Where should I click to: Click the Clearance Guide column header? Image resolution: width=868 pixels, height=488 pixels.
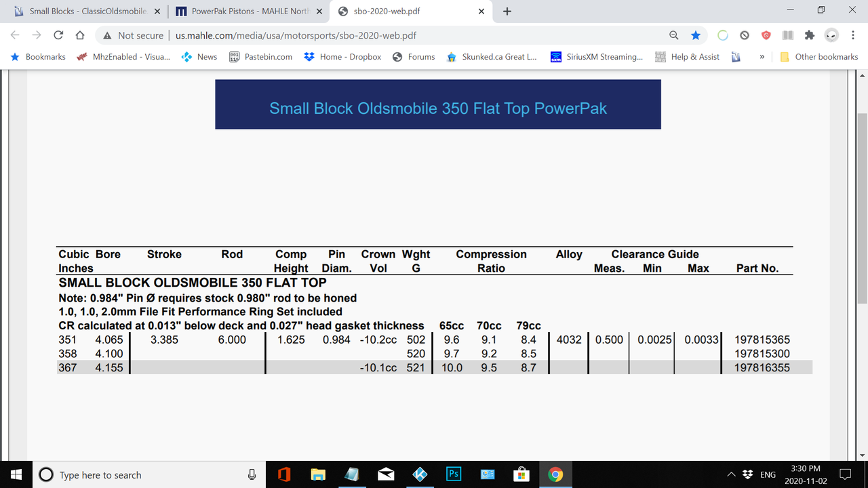pos(655,254)
